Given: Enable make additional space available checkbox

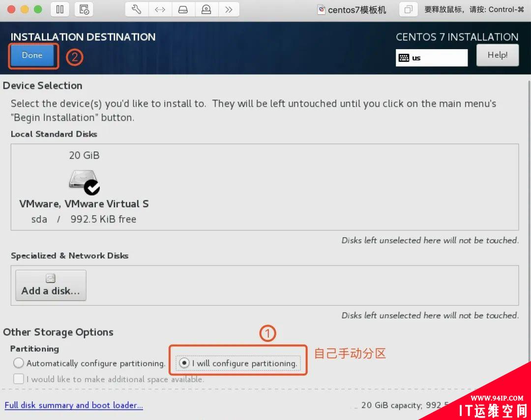Looking at the screenshot, I should pos(19,379).
